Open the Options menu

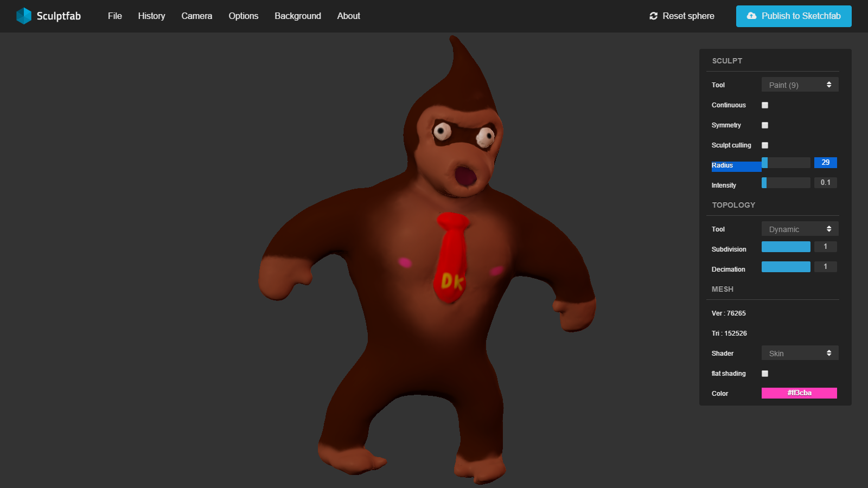click(244, 16)
